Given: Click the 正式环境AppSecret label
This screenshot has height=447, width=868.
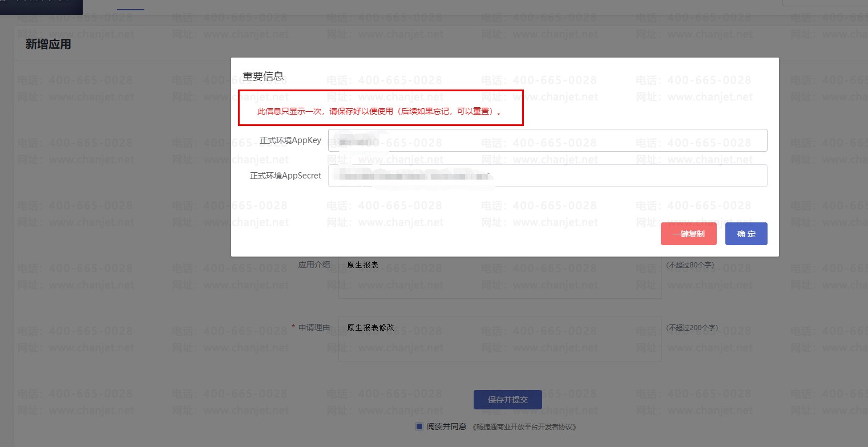Looking at the screenshot, I should tap(285, 176).
